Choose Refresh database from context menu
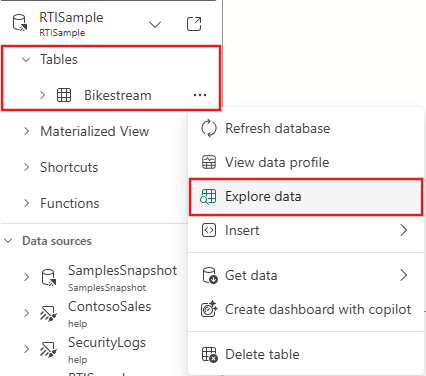 [306, 128]
